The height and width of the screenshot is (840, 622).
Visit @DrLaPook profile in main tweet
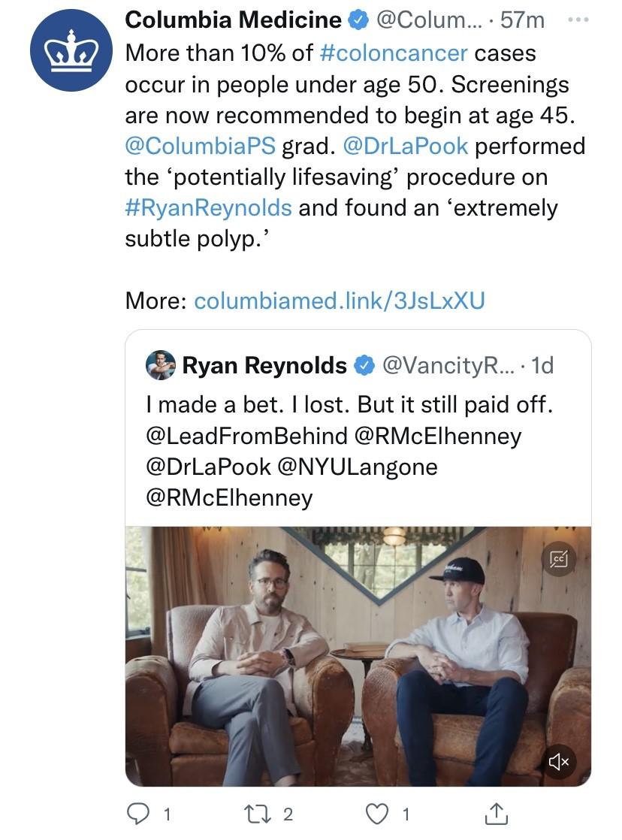pos(405,146)
